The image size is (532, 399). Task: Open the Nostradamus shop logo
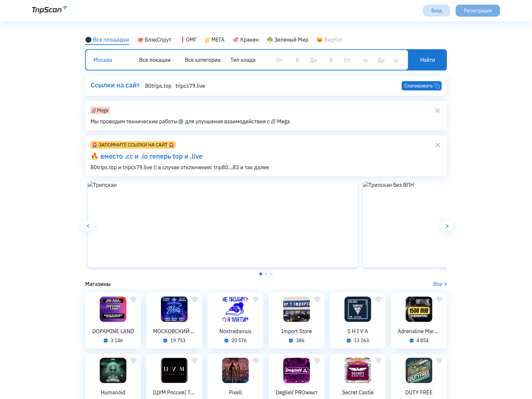pos(235,309)
